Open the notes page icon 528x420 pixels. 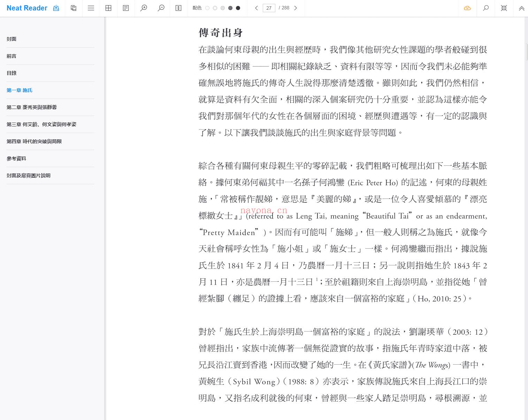[x=126, y=8]
